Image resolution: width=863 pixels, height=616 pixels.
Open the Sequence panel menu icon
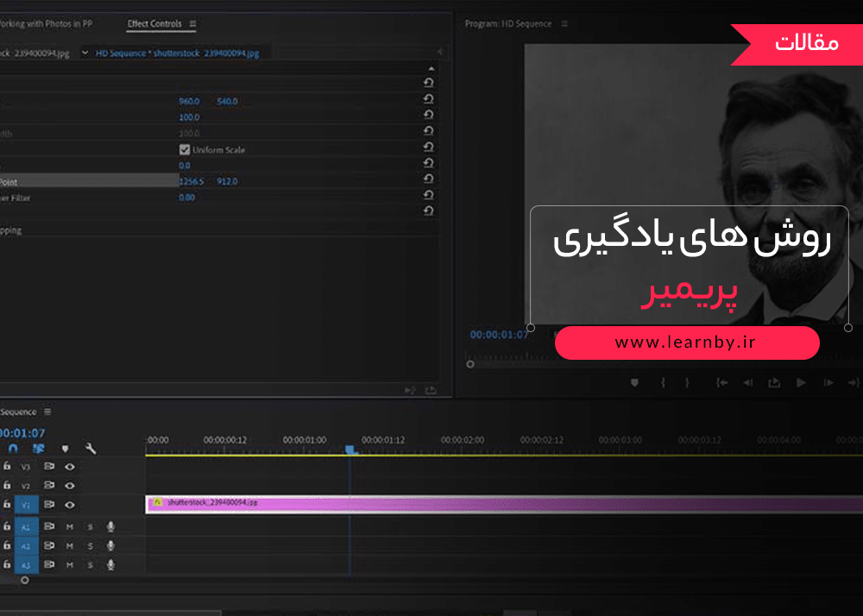click(x=47, y=412)
